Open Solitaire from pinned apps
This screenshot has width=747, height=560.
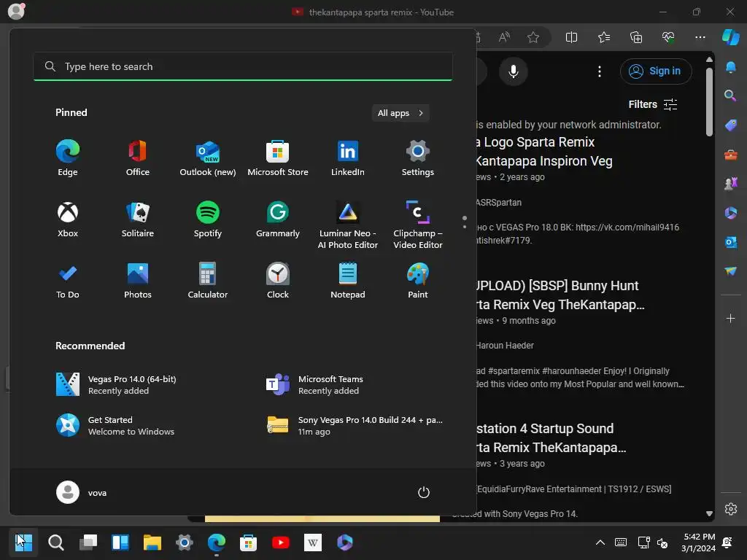[x=138, y=219]
